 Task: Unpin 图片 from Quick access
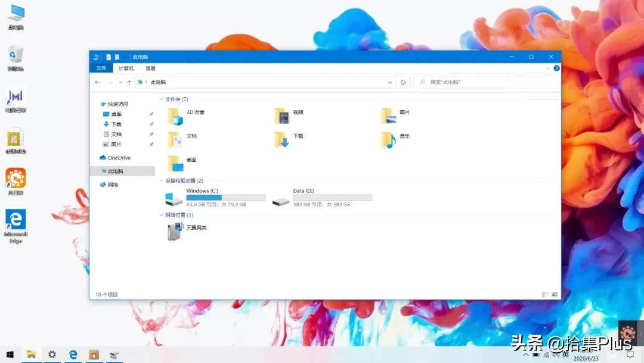(x=151, y=143)
